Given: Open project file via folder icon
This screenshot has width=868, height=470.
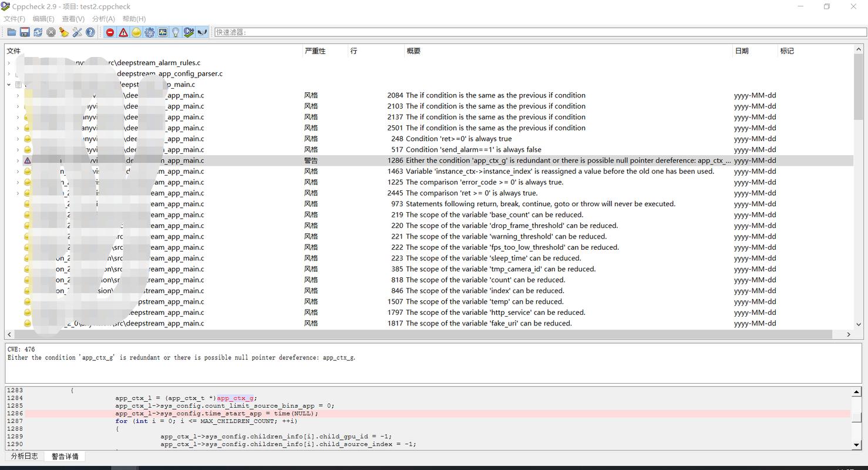Looking at the screenshot, I should 11,32.
